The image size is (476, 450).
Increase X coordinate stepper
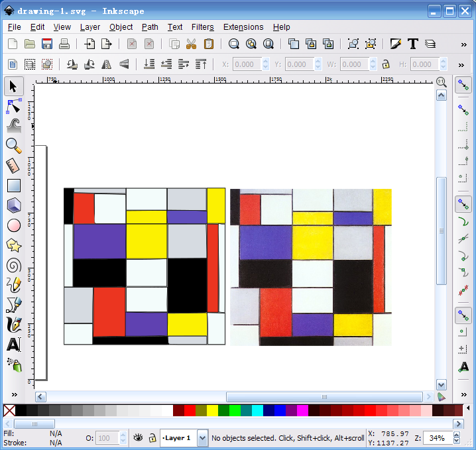coord(266,61)
